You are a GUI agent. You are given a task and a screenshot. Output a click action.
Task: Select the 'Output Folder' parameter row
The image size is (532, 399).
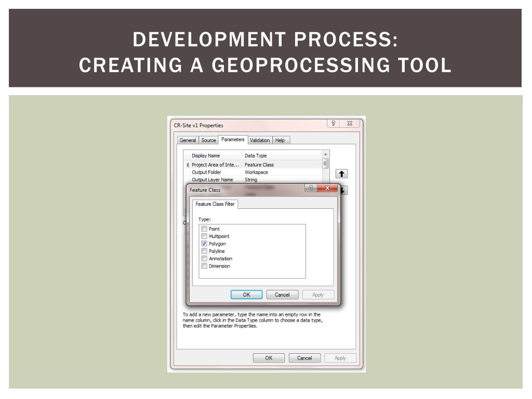[x=253, y=172]
